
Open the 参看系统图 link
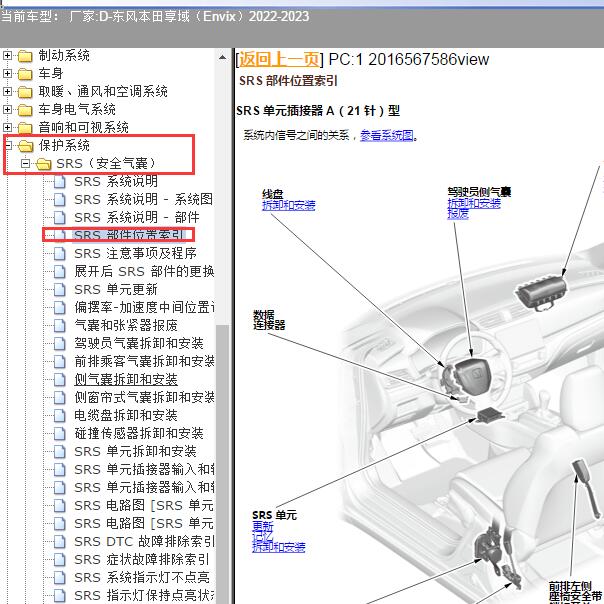(387, 135)
